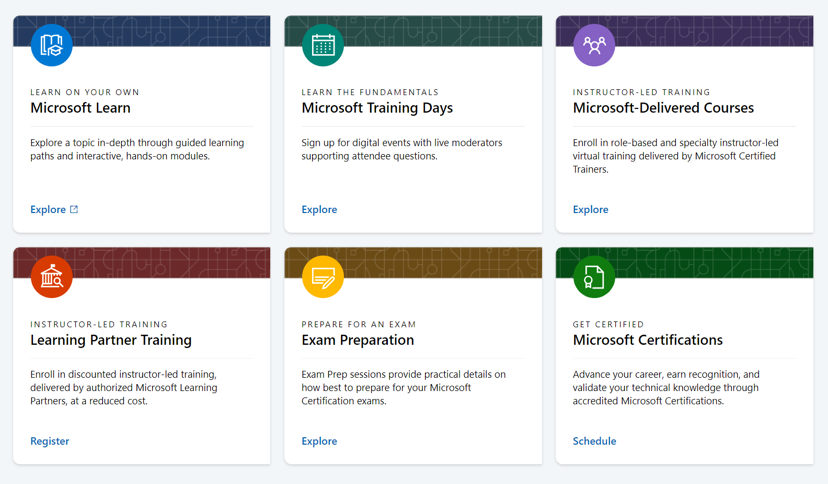Click Schedule under Microsoft Certifications
The width and height of the screenshot is (828, 484).
click(x=594, y=441)
